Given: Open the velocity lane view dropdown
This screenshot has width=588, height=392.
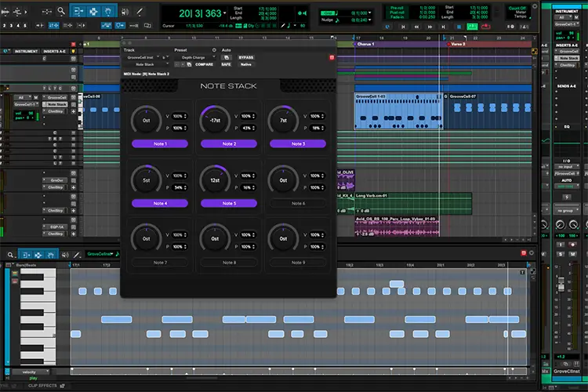Looking at the screenshot, I should pyautogui.click(x=31, y=372).
